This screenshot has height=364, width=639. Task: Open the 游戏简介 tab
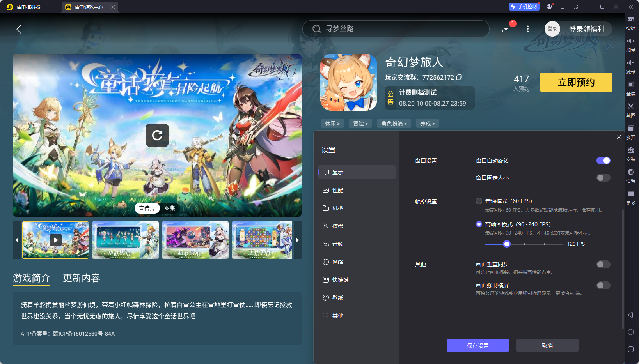coord(32,278)
